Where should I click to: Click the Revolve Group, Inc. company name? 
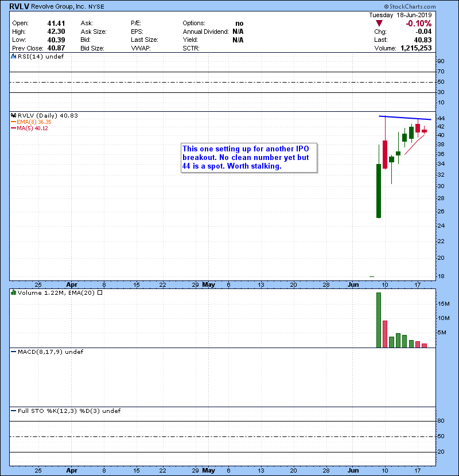click(x=59, y=7)
